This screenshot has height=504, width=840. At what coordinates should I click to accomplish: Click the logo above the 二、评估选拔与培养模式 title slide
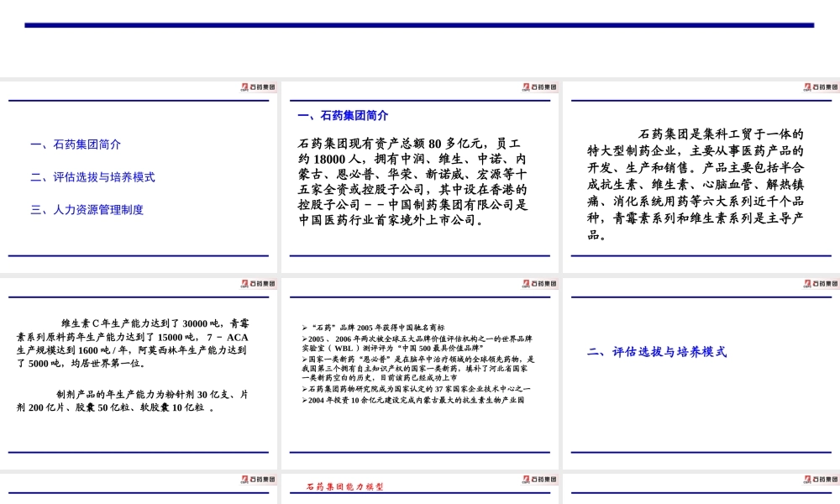(x=821, y=283)
